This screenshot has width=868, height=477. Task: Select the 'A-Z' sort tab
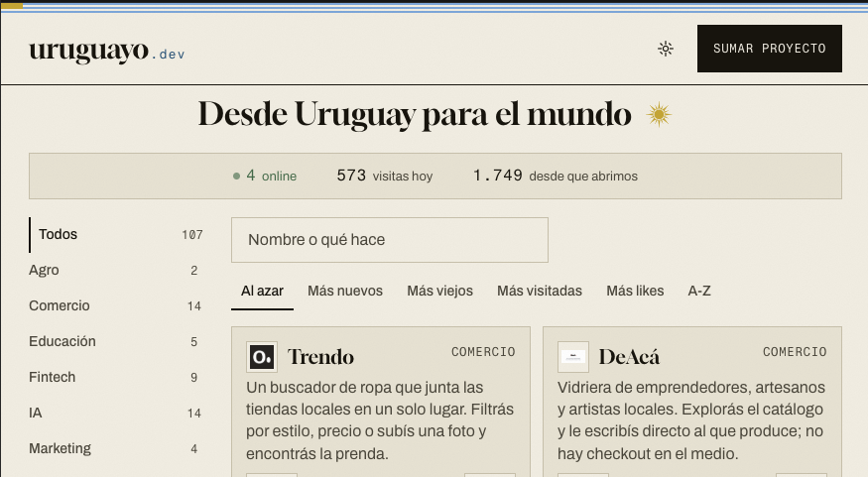[x=699, y=292]
